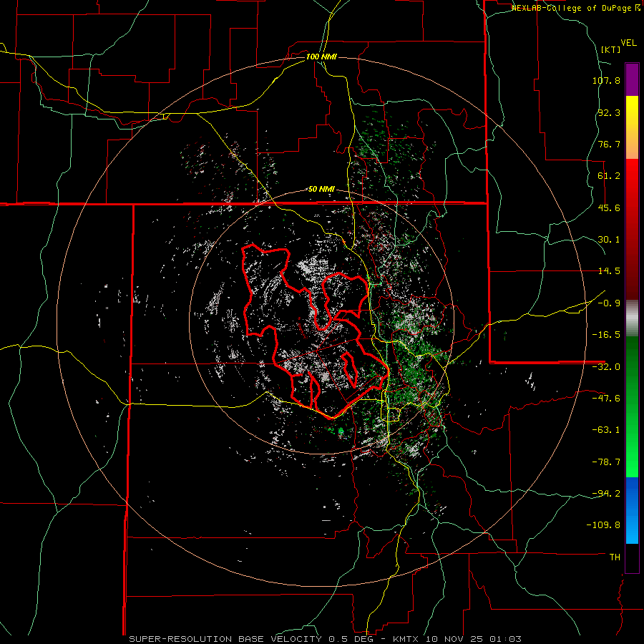Click the -47.6 scale value
Image resolution: width=644 pixels, height=644 pixels.
click(x=606, y=399)
